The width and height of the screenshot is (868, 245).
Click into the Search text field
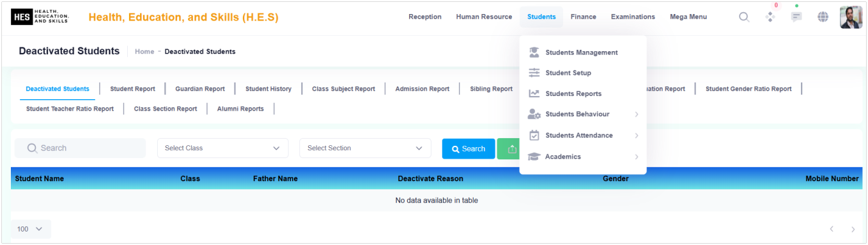(80, 148)
